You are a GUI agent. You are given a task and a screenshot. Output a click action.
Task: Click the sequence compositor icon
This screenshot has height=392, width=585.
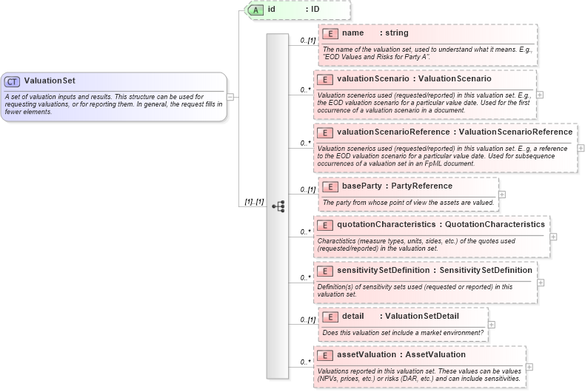(x=278, y=206)
